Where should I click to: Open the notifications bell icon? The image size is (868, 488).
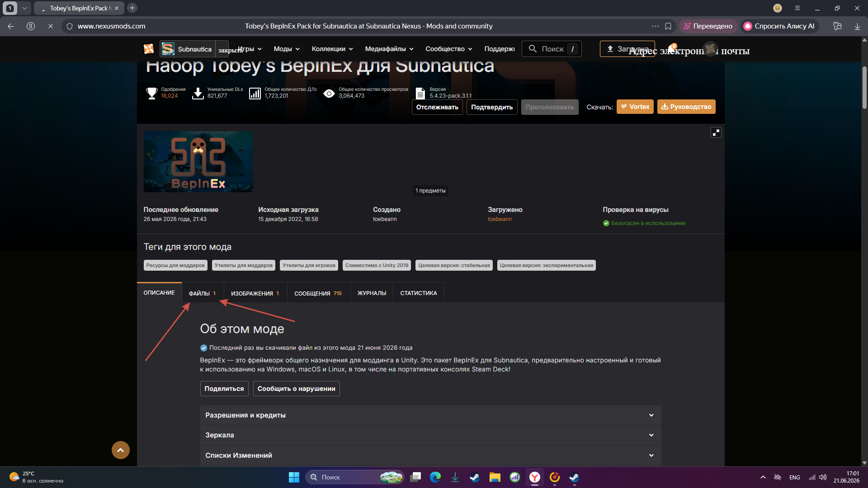(672, 49)
